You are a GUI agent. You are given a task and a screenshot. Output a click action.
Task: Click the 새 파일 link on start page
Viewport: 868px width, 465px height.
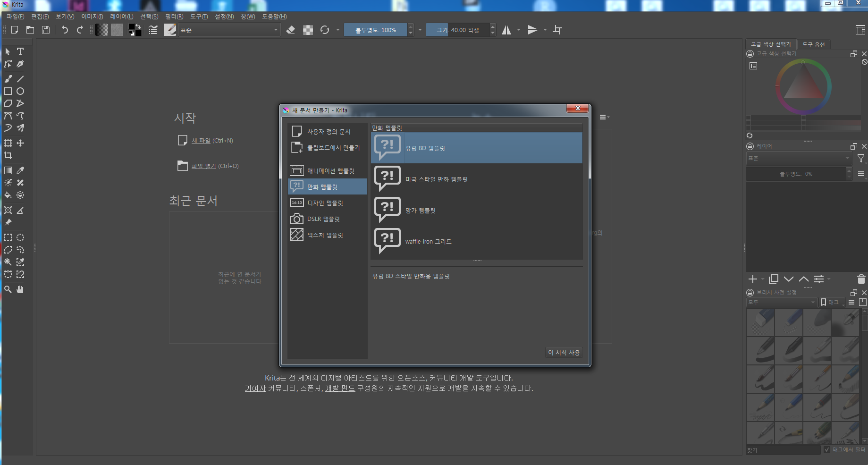coord(201,140)
